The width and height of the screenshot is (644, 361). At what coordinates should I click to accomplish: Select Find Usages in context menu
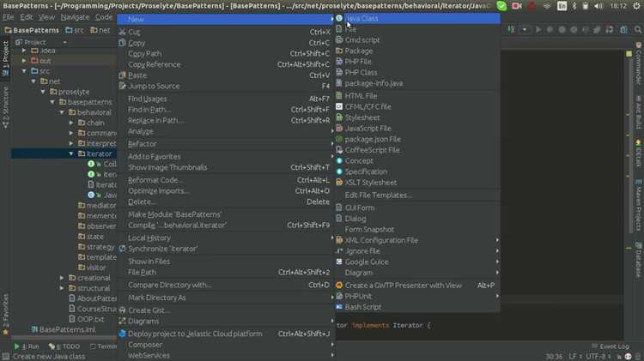coord(225,99)
